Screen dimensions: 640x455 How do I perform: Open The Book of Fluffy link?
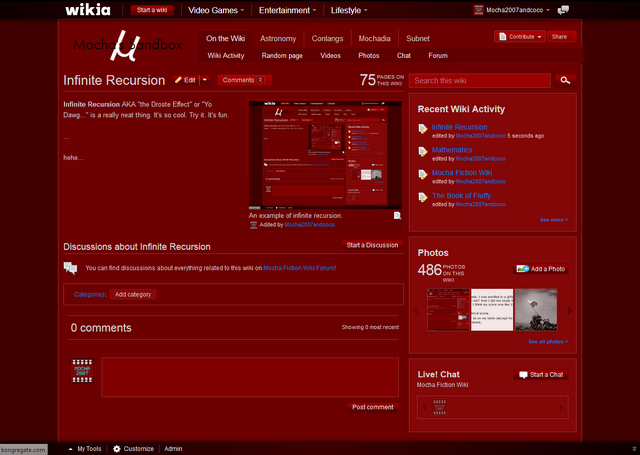pyautogui.click(x=461, y=195)
